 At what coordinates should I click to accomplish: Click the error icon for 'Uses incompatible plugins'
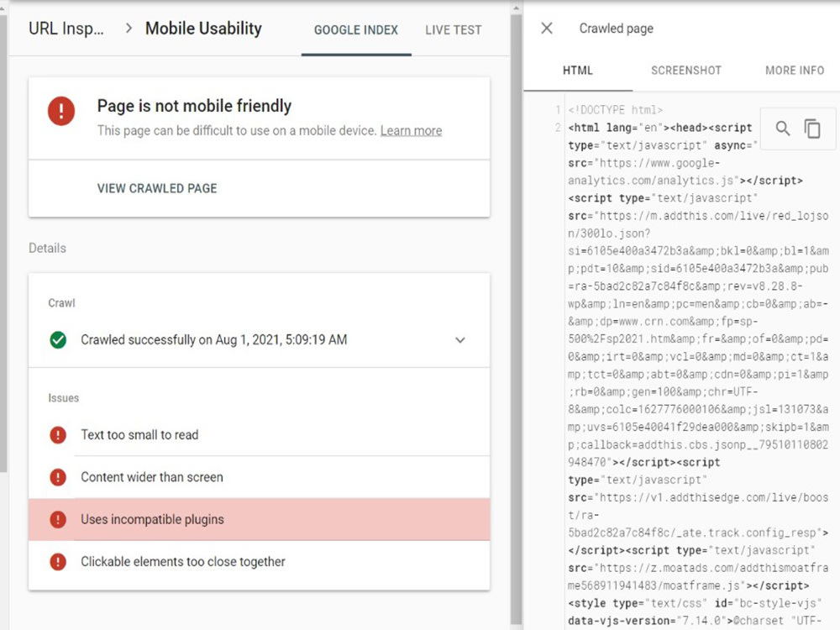[58, 520]
